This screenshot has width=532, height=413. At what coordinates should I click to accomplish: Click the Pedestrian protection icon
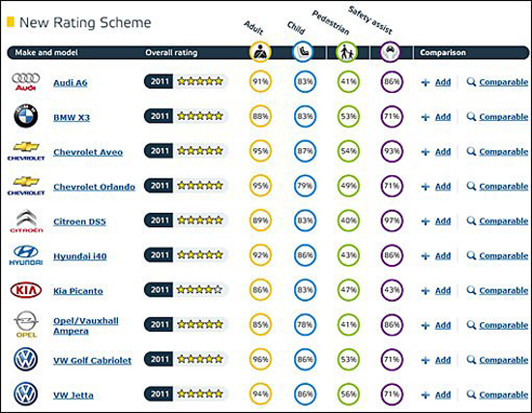tap(346, 52)
